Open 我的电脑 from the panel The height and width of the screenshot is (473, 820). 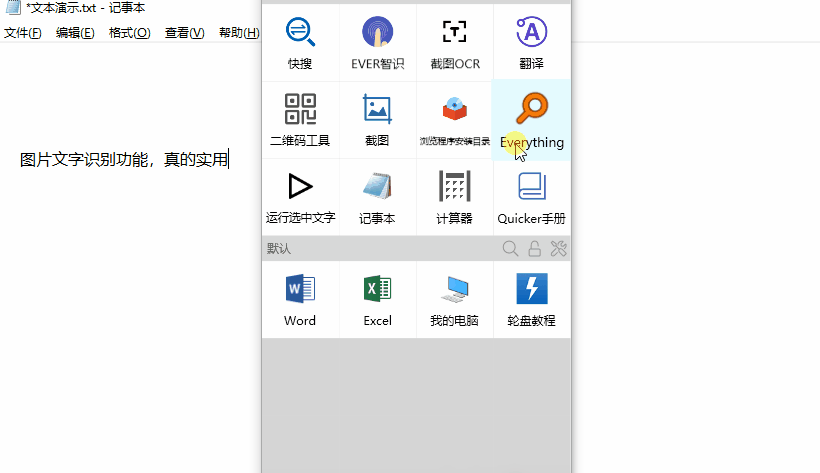[x=454, y=299]
